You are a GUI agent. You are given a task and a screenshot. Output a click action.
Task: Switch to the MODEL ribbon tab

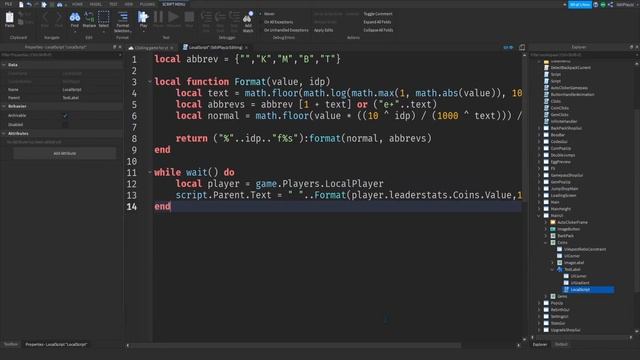(96, 4)
